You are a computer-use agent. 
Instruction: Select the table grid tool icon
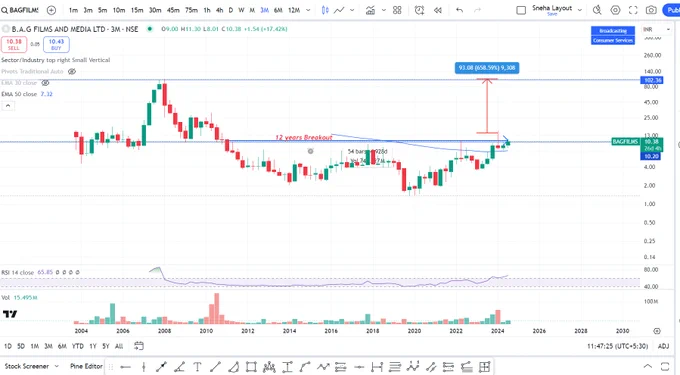(484, 367)
